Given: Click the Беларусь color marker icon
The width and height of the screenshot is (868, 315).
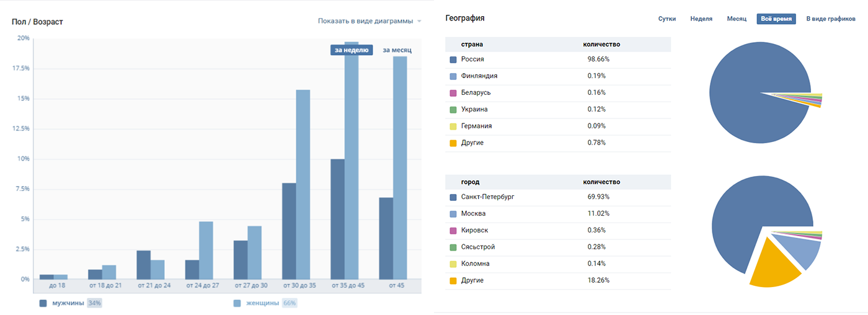Looking at the screenshot, I should point(453,93).
